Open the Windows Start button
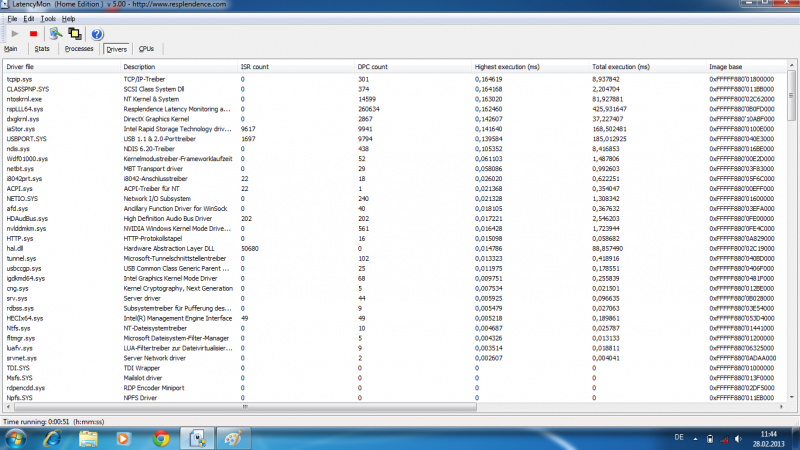800x450 pixels. 14,439
